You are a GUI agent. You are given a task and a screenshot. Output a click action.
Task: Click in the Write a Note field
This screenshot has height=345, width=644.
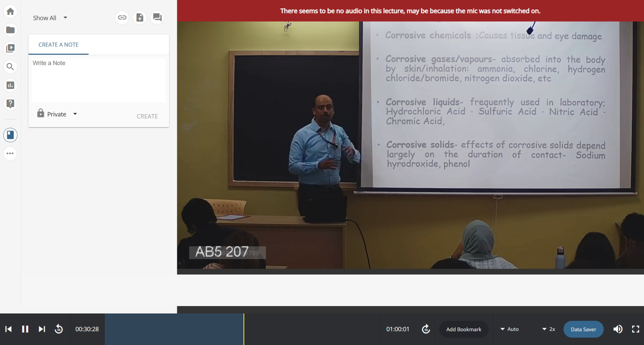click(99, 80)
